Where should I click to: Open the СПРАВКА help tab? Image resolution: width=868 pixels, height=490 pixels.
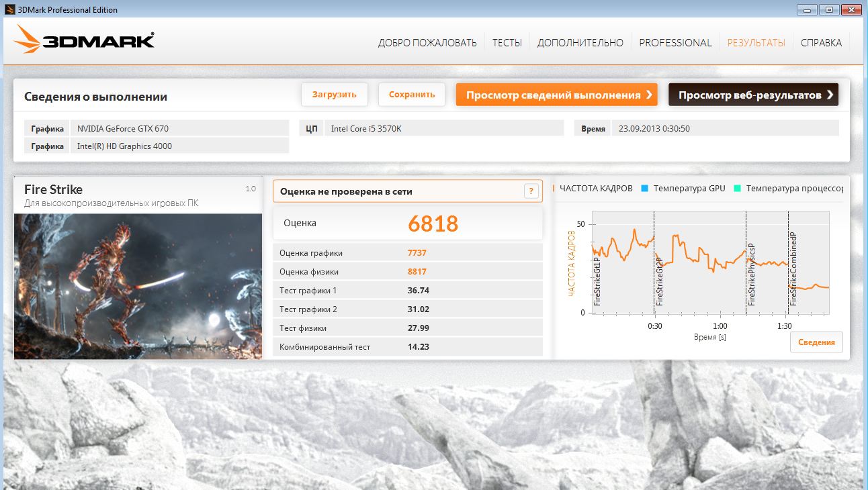click(821, 42)
